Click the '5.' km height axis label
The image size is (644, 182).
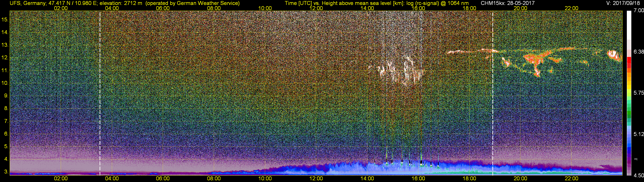click(6, 146)
